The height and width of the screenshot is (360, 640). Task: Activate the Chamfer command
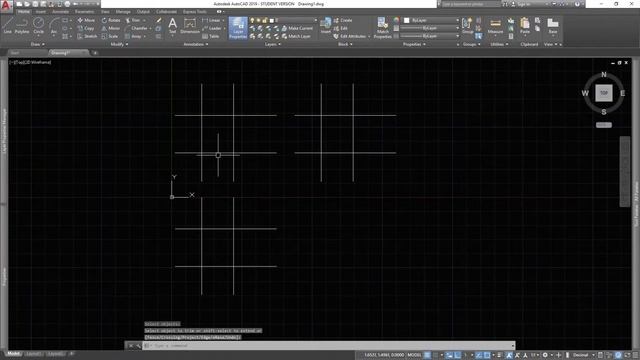136,28
